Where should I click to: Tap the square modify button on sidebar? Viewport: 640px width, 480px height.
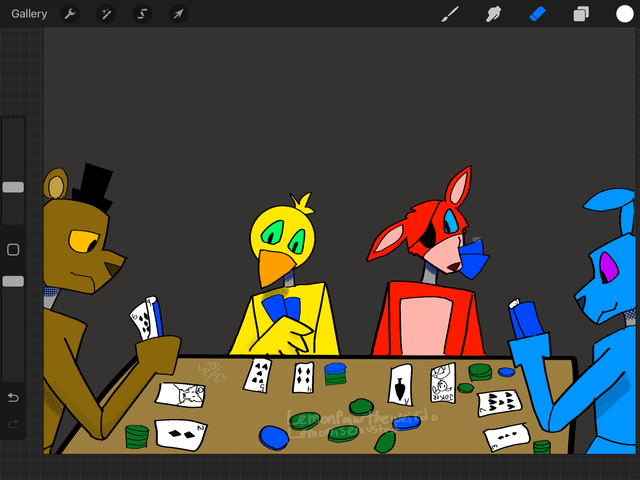[13, 249]
